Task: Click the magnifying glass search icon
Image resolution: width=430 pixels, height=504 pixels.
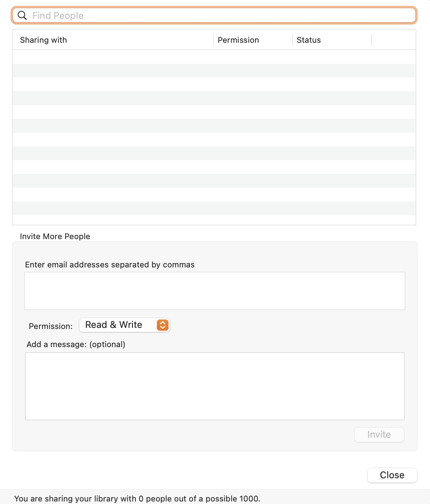Action: click(22, 16)
